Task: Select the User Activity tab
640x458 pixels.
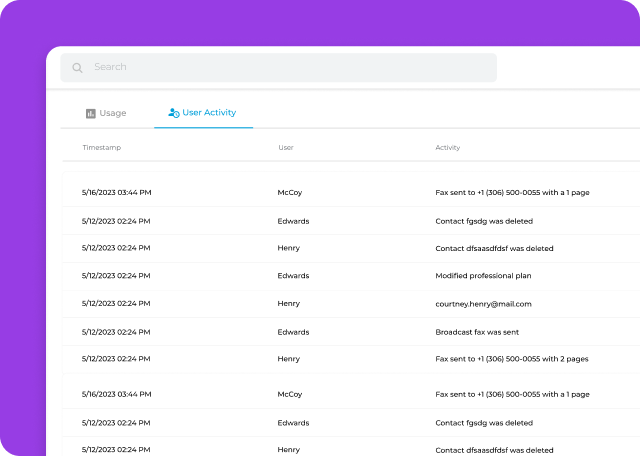Action: click(202, 113)
